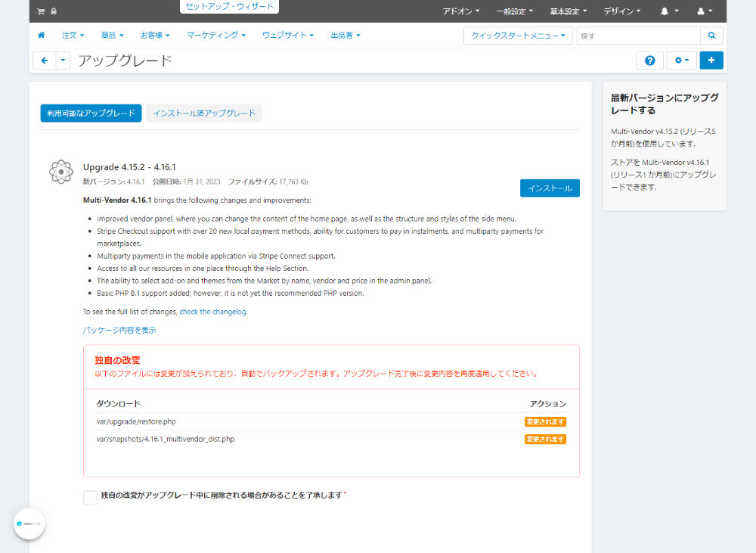Open the user account profile menu
Viewport: 756px width, 553px height.
705,11
